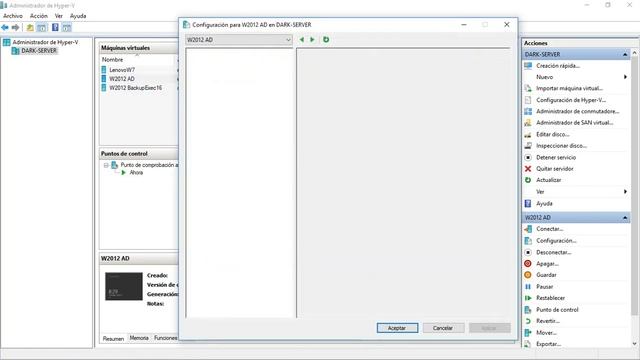Click Acciones panel scrollbar down arrow
The width and height of the screenshot is (640, 360).
tap(634, 344)
